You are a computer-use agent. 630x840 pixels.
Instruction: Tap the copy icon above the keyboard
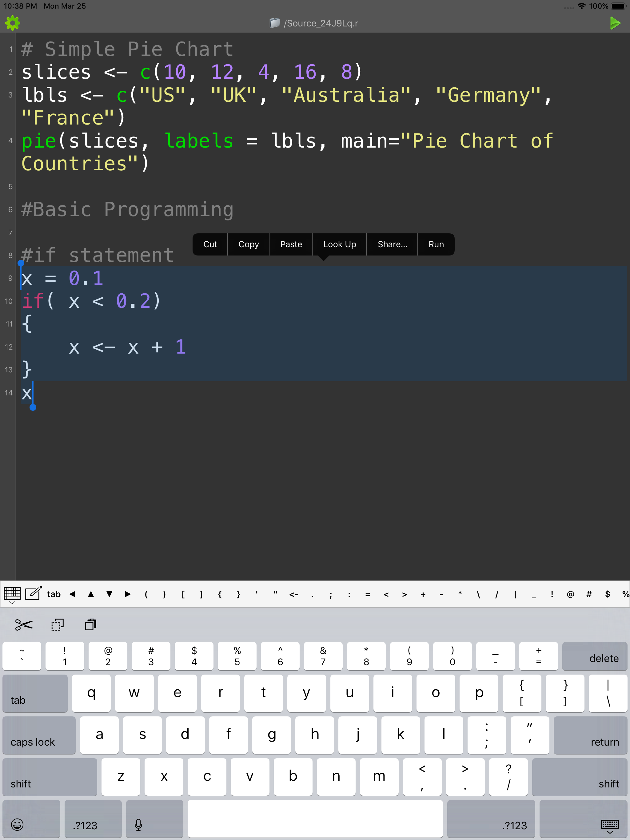[58, 625]
